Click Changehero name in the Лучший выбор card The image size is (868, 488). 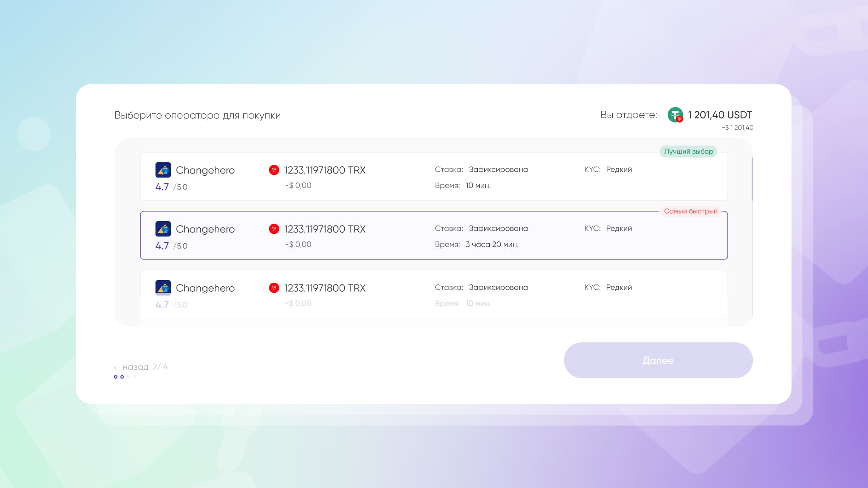(x=205, y=170)
